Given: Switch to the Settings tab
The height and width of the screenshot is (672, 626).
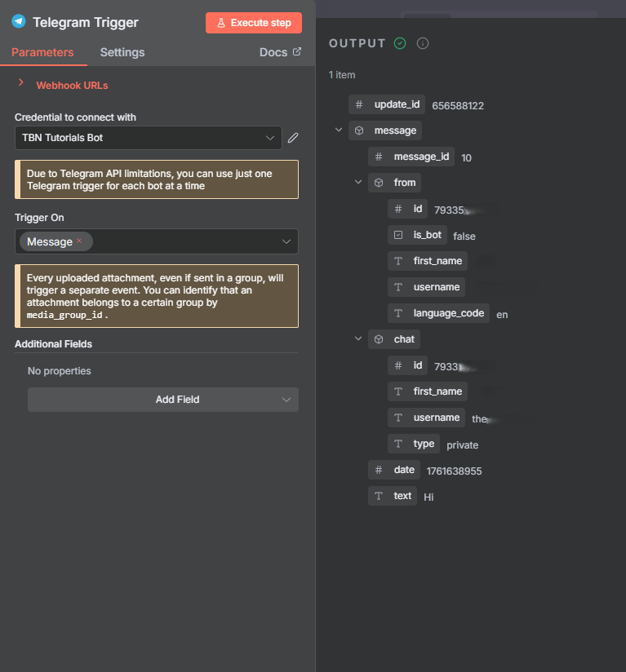Looking at the screenshot, I should click(122, 52).
